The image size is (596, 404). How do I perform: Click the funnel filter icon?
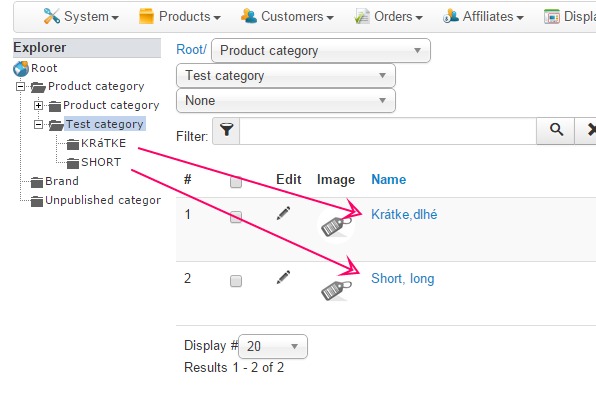(x=226, y=130)
